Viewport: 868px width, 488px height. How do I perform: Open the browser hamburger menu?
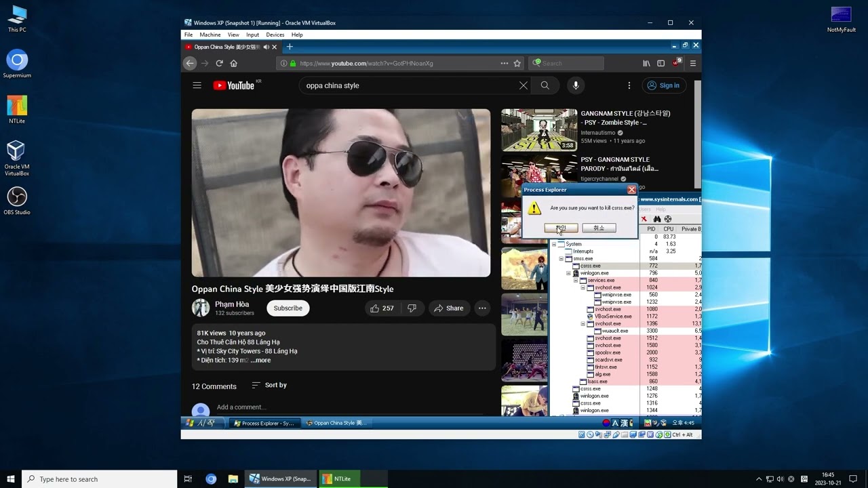click(x=692, y=63)
